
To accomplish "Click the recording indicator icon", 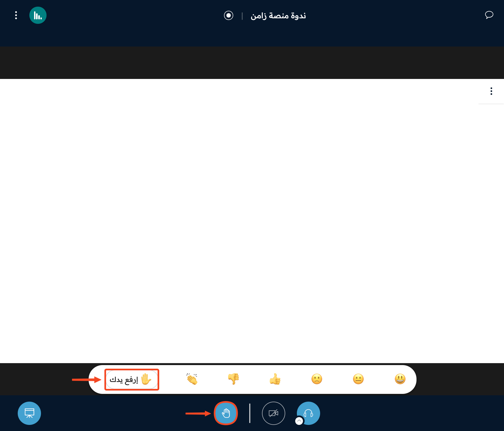I will pos(228,15).
